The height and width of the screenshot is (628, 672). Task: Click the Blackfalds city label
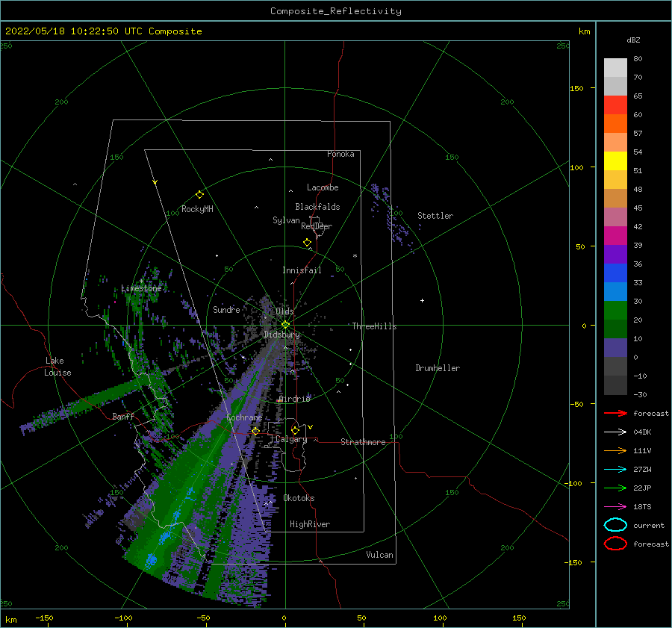point(317,207)
